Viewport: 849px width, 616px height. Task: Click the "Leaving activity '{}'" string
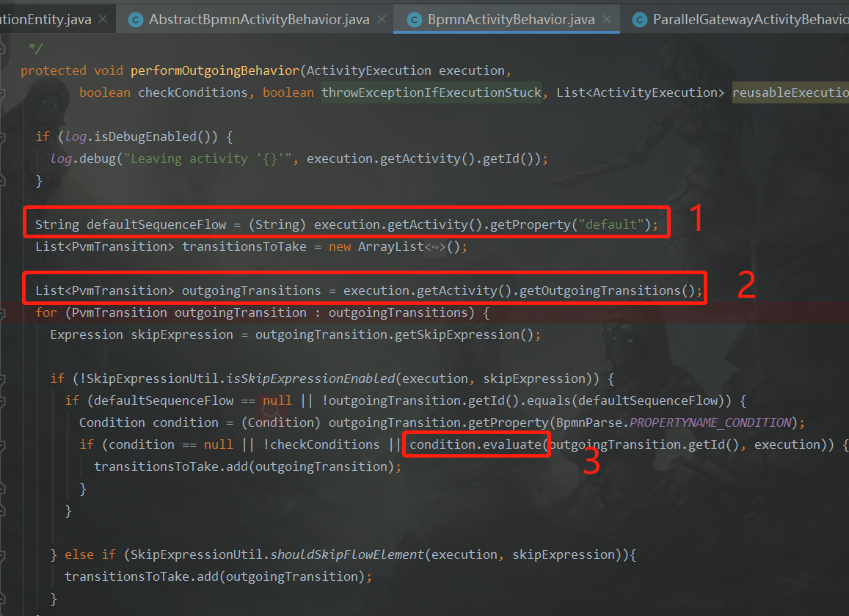208,158
